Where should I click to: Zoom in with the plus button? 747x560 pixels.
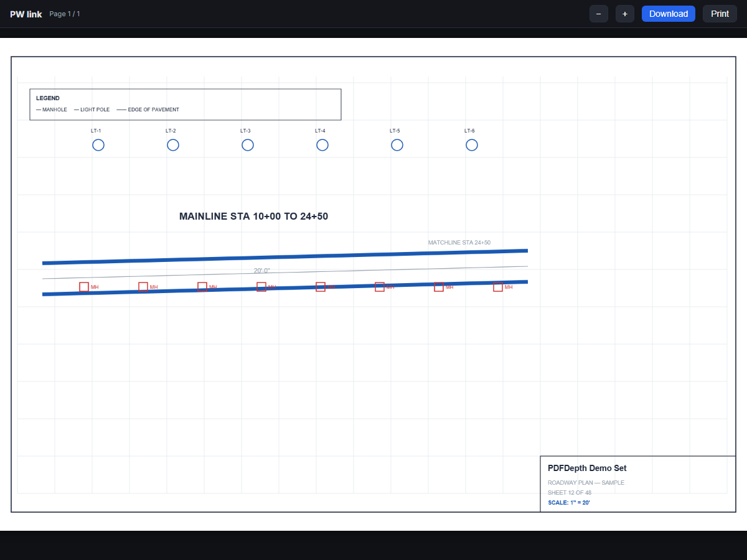[625, 14]
